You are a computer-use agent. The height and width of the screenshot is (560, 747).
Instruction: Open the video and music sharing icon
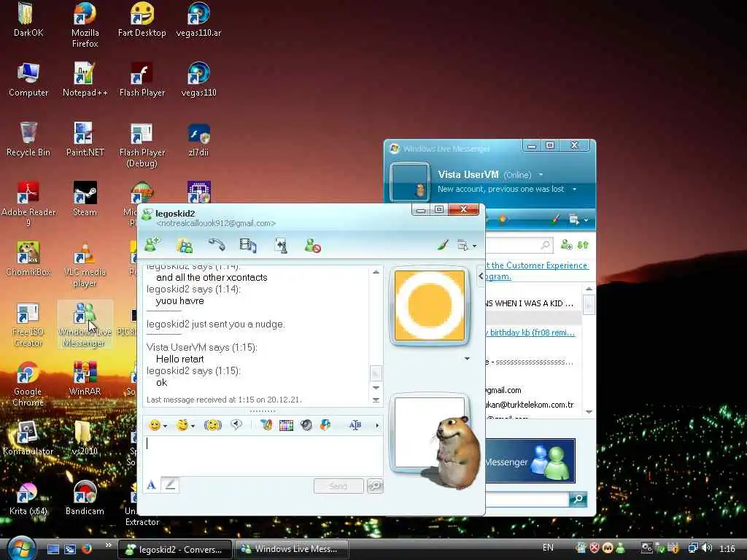point(248,245)
